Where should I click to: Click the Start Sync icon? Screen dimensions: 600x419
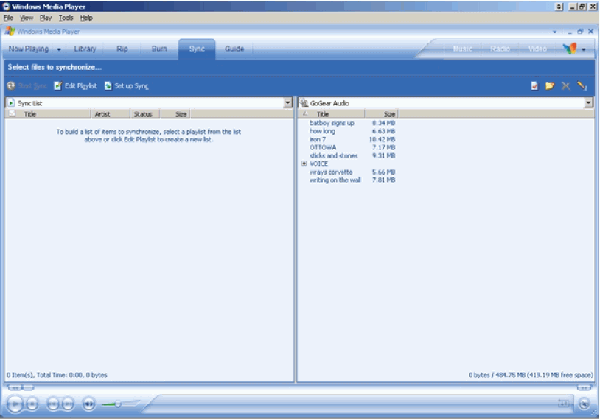point(11,86)
